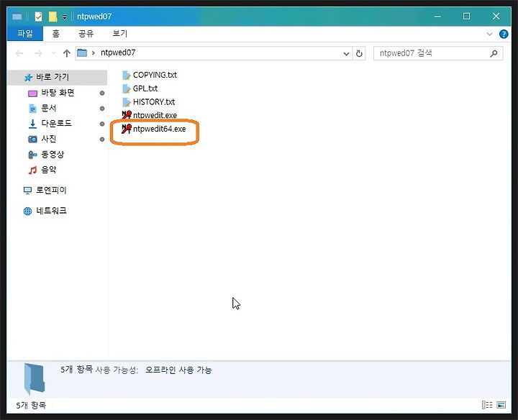Open the 파일 ribbon tab
The width and height of the screenshot is (518, 420).
[25, 33]
